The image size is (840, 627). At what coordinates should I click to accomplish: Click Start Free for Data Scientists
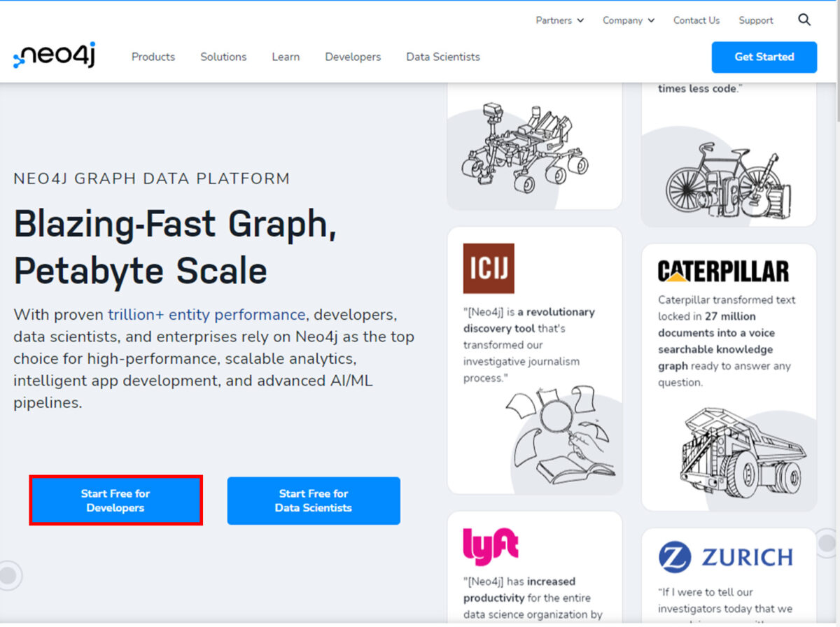pos(314,501)
